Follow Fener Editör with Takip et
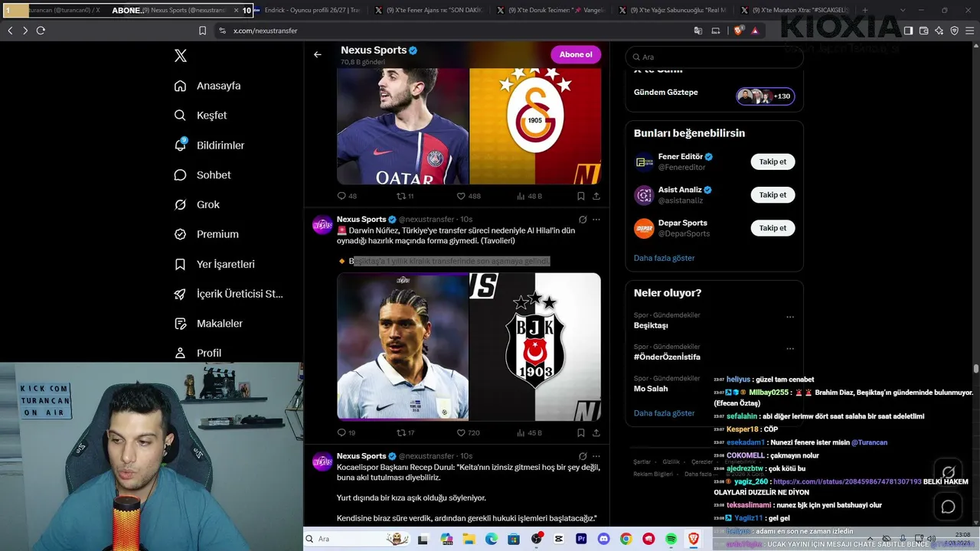This screenshot has height=551, width=980. pos(773,161)
